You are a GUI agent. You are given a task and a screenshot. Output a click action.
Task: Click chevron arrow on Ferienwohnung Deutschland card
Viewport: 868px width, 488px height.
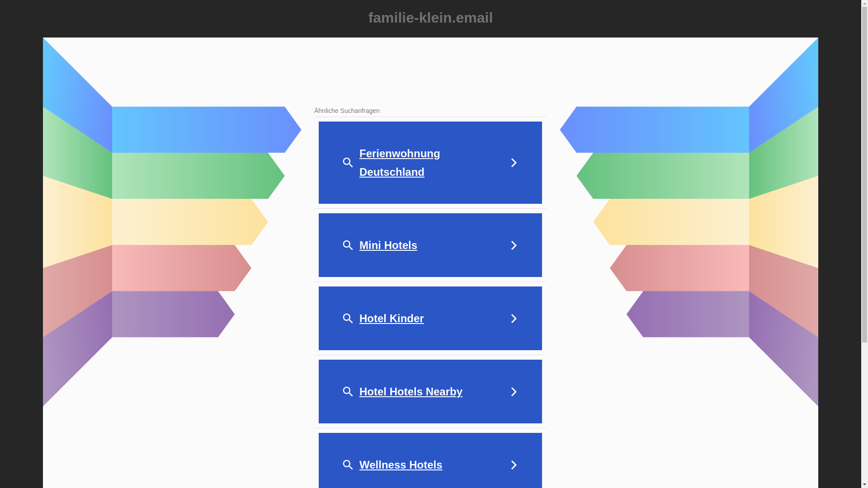click(514, 163)
